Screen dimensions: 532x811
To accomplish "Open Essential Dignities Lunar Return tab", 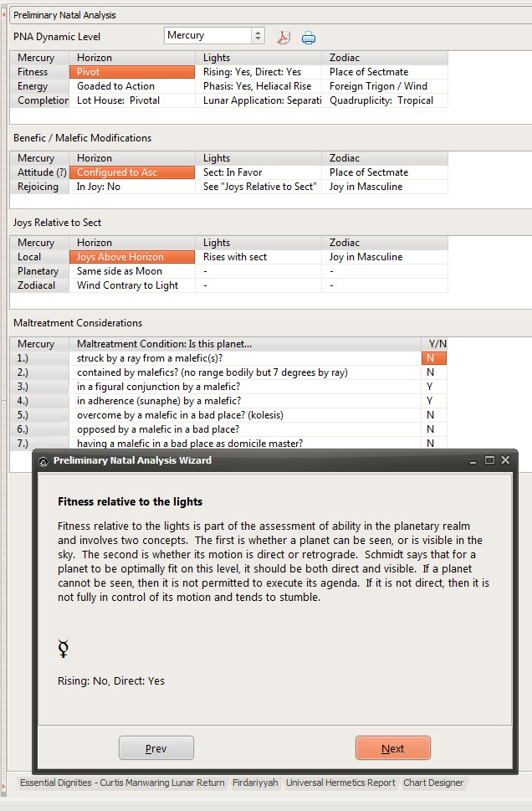I will point(122,783).
